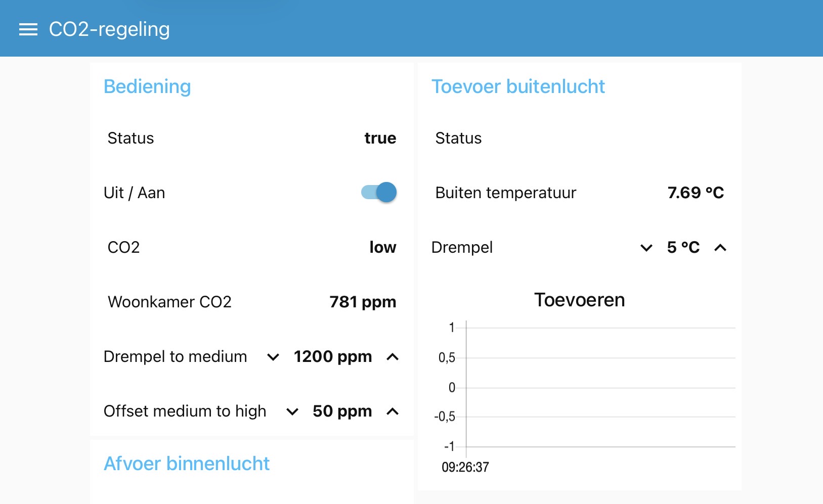Click the 50 ppm offset value
823x504 pixels.
tap(342, 411)
